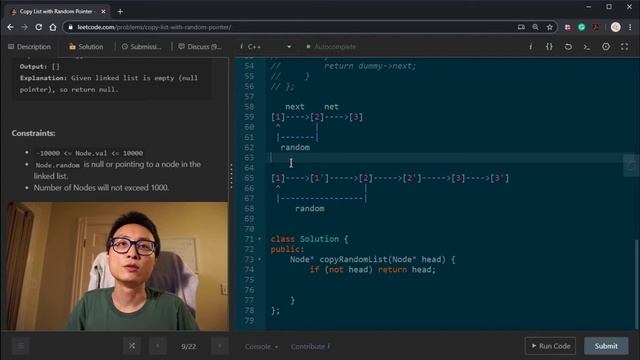640x360 pixels.
Task: Submit the solution
Action: point(606,346)
